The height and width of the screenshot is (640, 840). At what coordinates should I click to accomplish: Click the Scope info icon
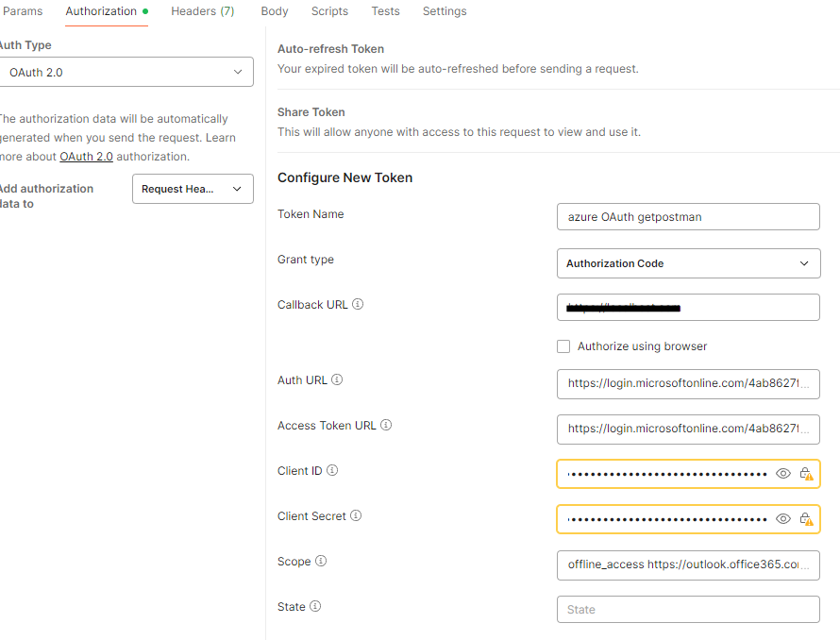321,561
